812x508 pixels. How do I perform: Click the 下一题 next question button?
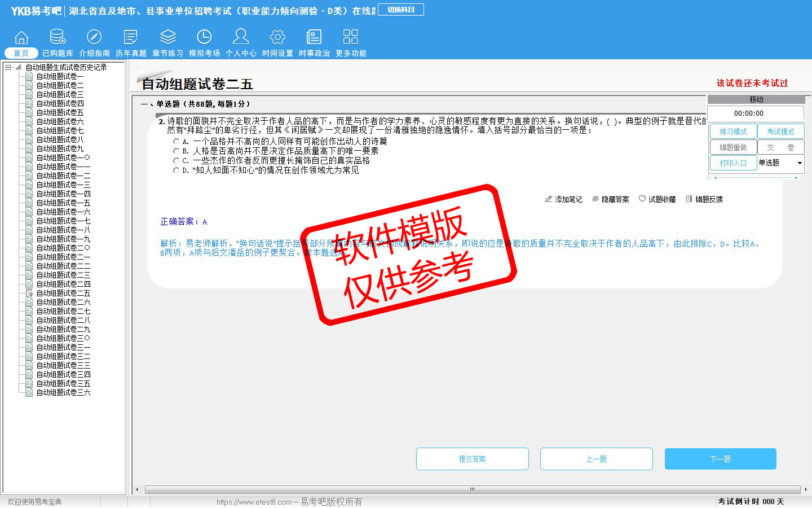[x=720, y=459]
